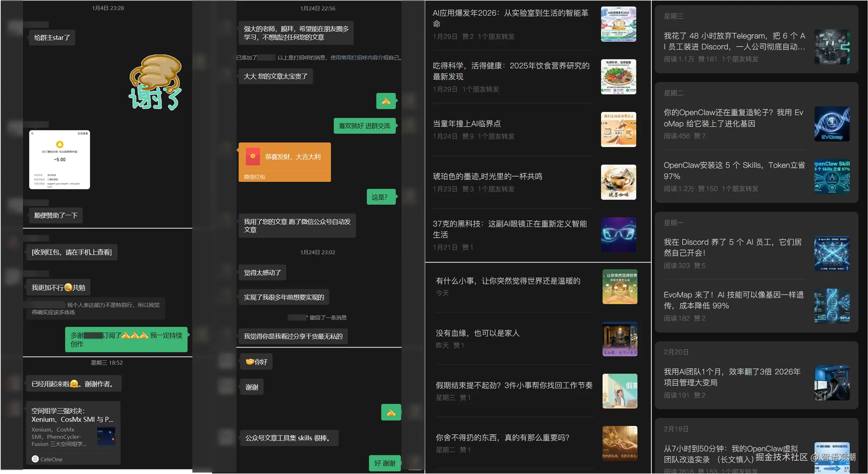
Task: Open the 恭喜发财 WeChat red packet
Action: tap(284, 162)
